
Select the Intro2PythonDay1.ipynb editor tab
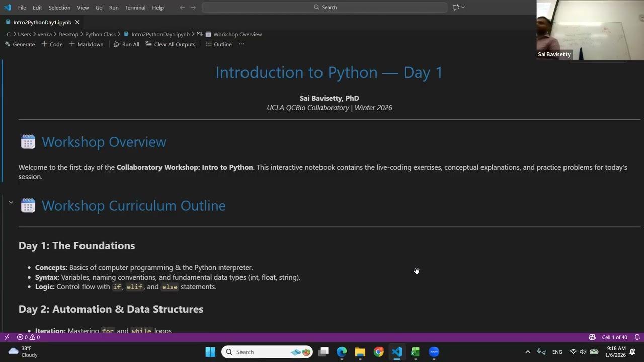tap(42, 22)
